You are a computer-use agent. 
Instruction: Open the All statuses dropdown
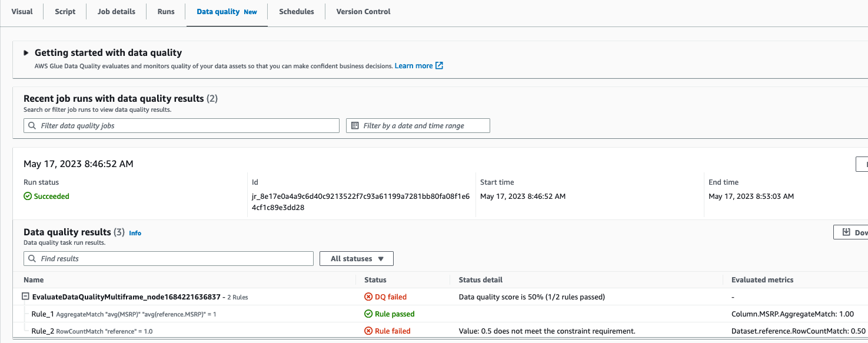pyautogui.click(x=357, y=259)
